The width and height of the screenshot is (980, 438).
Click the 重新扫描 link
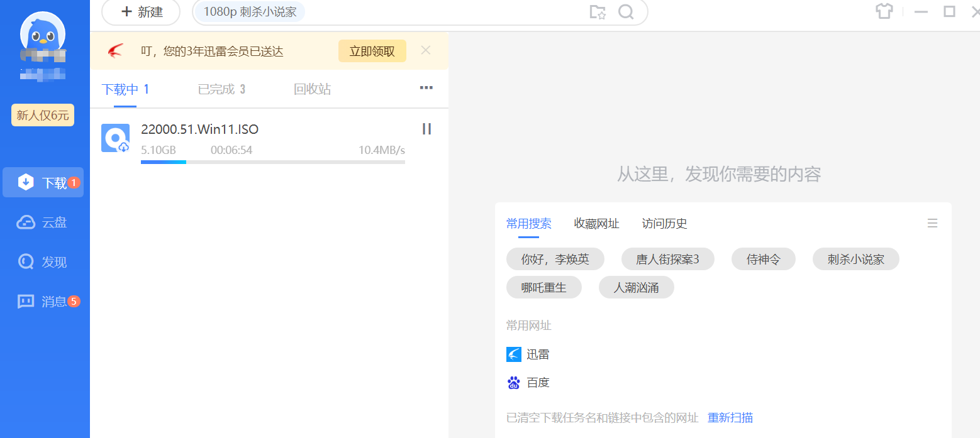[x=730, y=418]
